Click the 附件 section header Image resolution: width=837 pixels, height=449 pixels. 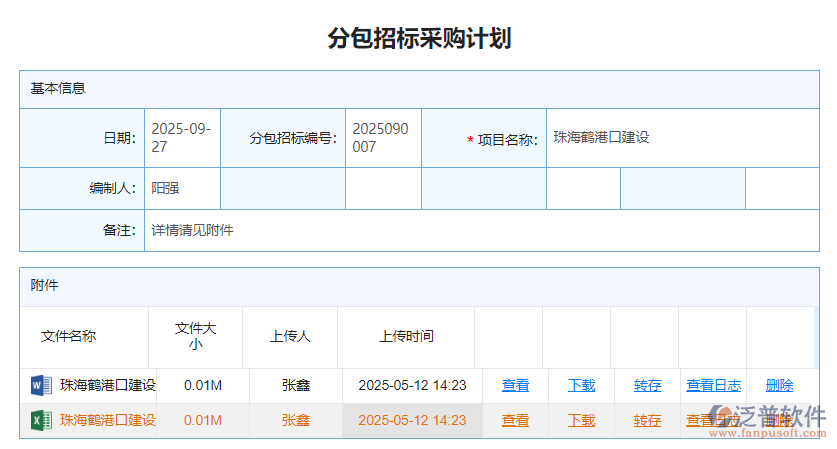pyautogui.click(x=45, y=285)
